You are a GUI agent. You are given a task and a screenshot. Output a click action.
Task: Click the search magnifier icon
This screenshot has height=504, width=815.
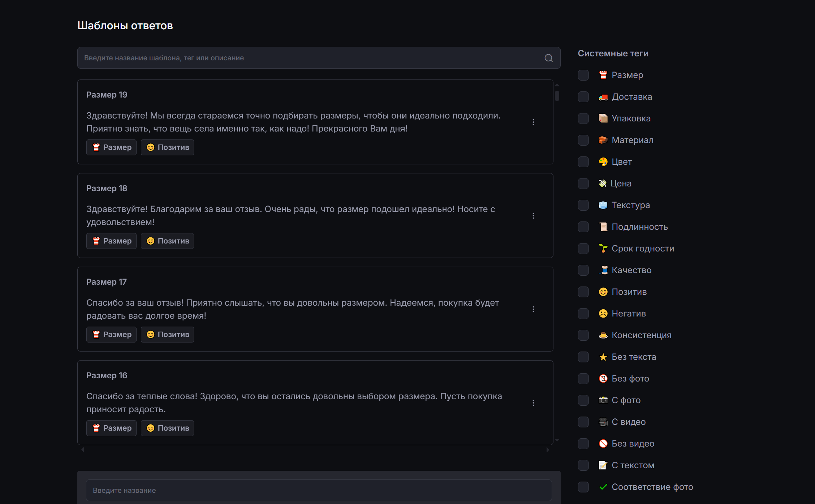(548, 58)
